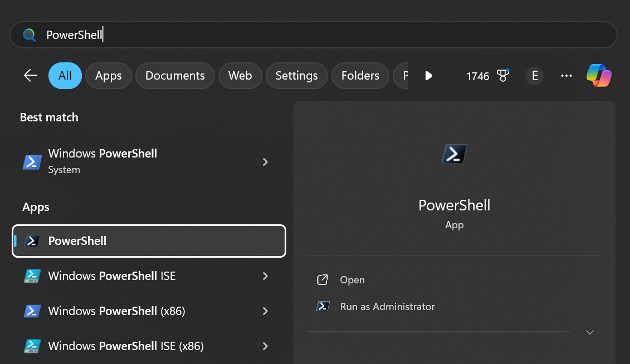Image resolution: width=630 pixels, height=364 pixels.
Task: Click the Windows PowerShell ISE (x86) icon
Action: coord(32,346)
